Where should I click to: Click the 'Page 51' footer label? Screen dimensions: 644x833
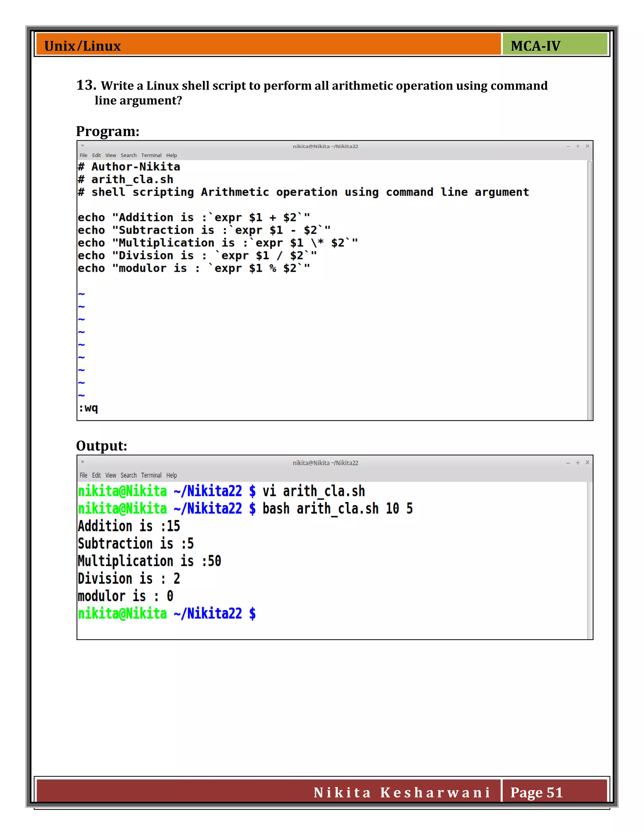click(536, 792)
